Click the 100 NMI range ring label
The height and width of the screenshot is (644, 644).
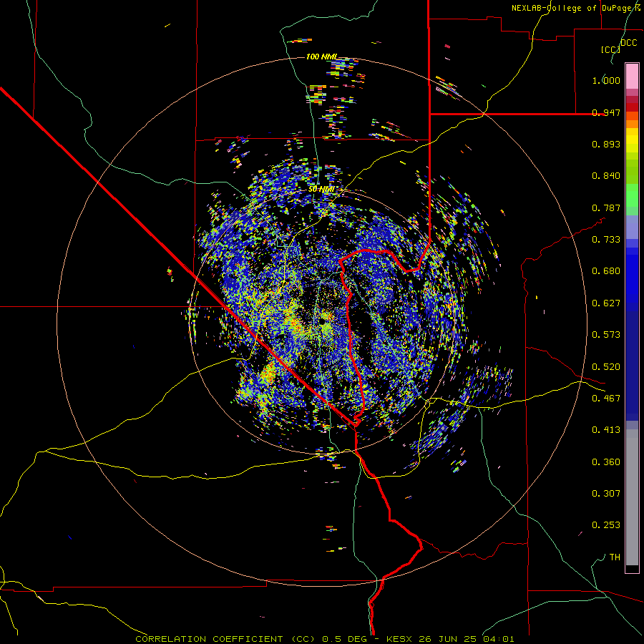coord(322,57)
